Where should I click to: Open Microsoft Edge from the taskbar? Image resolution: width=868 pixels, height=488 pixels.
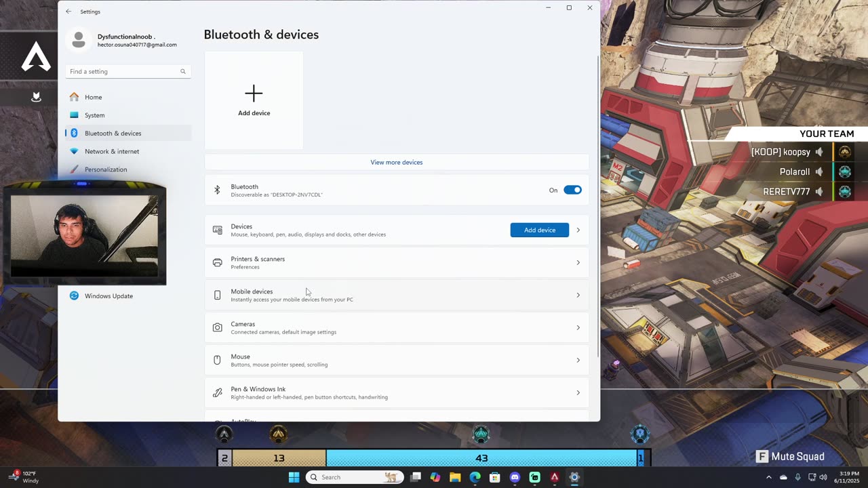point(475,477)
